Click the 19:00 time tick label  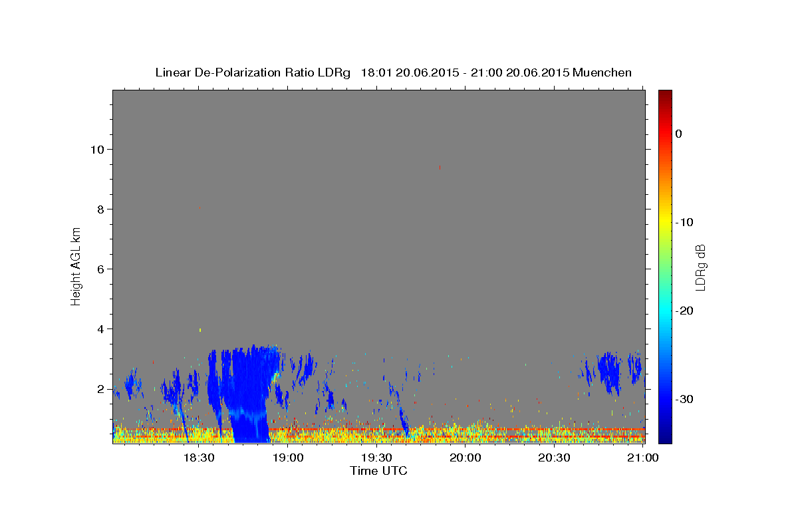point(287,458)
